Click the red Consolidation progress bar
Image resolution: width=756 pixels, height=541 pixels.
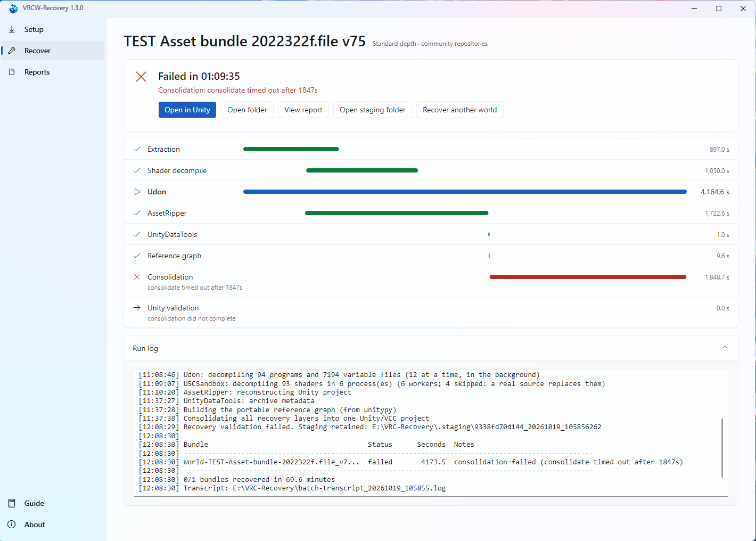(x=588, y=277)
